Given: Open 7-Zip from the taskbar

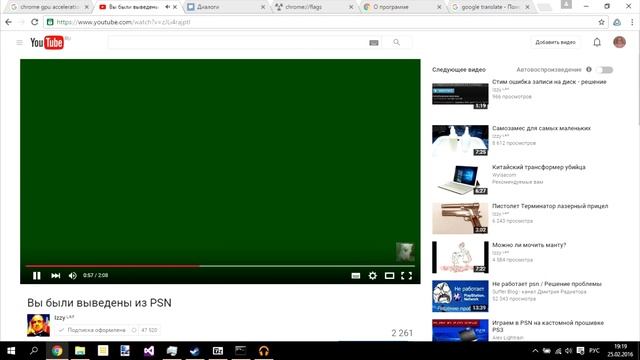Looking at the screenshot, I should pyautogui.click(x=218, y=351).
